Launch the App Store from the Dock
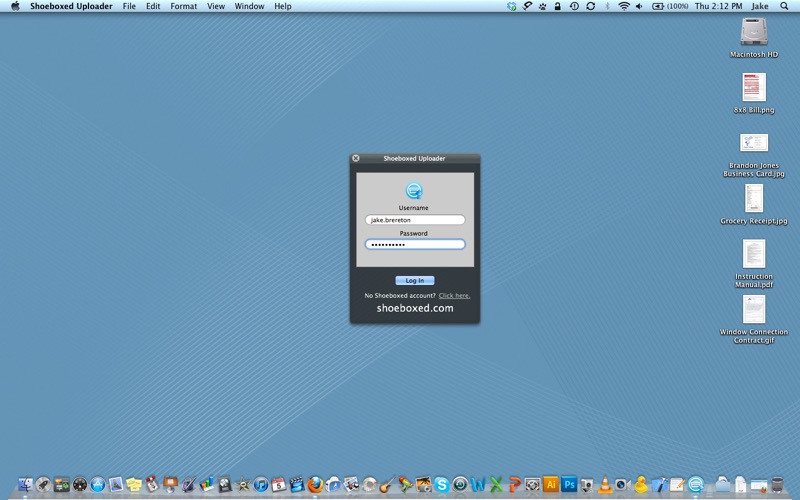The height and width of the screenshot is (500, 800). coord(98,484)
